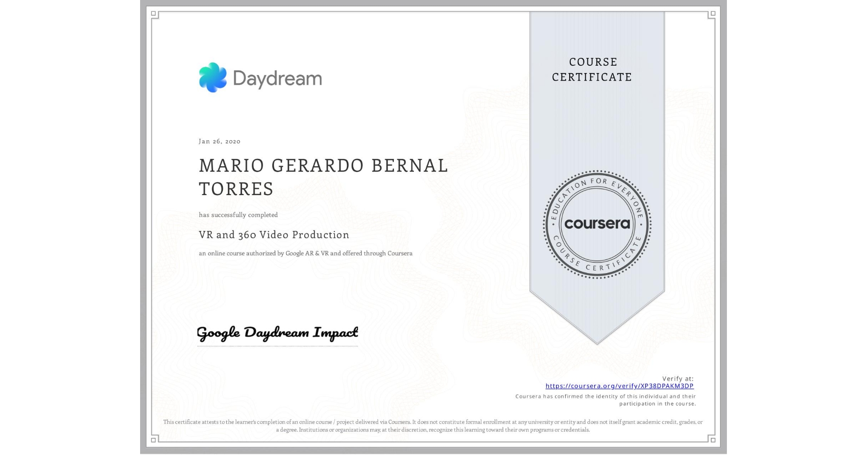Click the VR and 360 Video Production title

click(x=273, y=235)
